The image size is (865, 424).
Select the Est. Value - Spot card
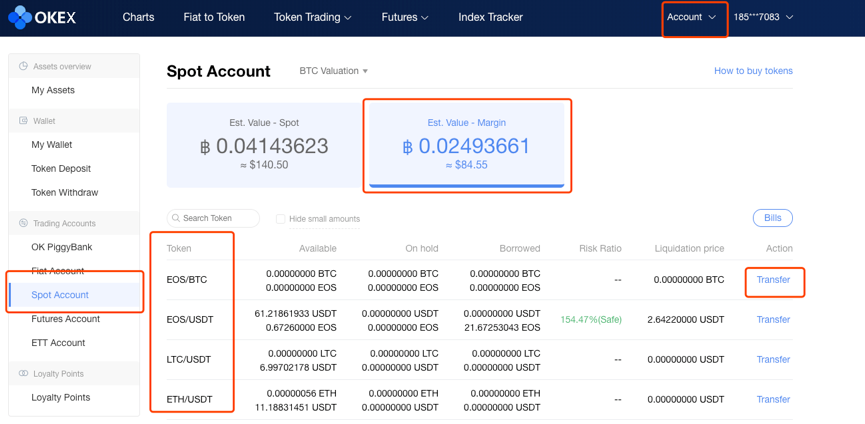pyautogui.click(x=264, y=145)
